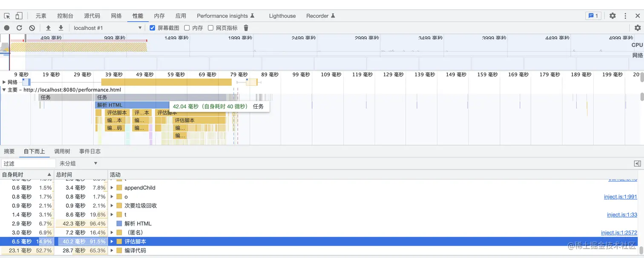Uncheck the 屏幕截图 checkbox
Viewport: 644px width, 258px height.
152,28
